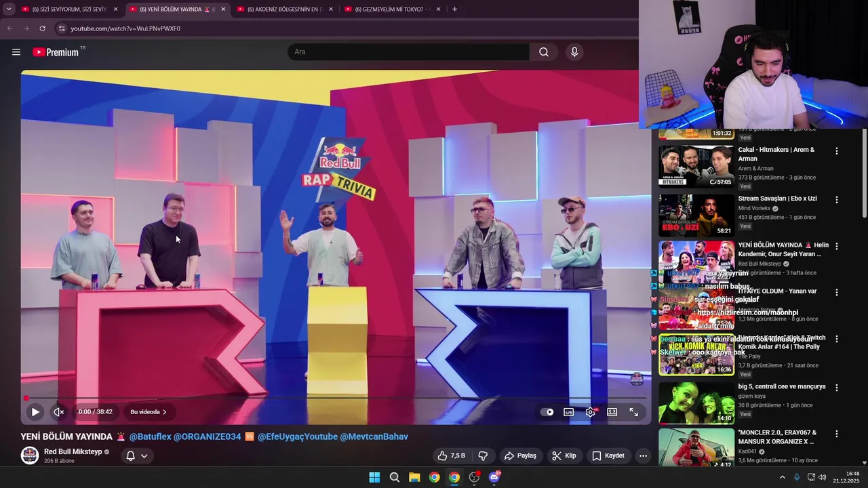Image resolution: width=868 pixels, height=488 pixels.
Task: Open more actions ellipsis under video
Action: click(x=643, y=455)
